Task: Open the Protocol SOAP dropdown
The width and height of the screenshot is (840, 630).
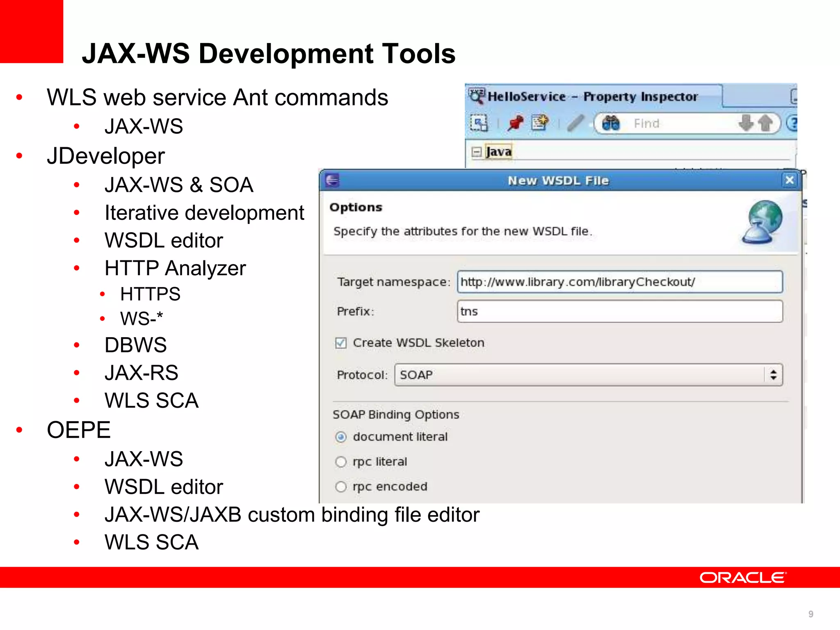Action: [588, 375]
